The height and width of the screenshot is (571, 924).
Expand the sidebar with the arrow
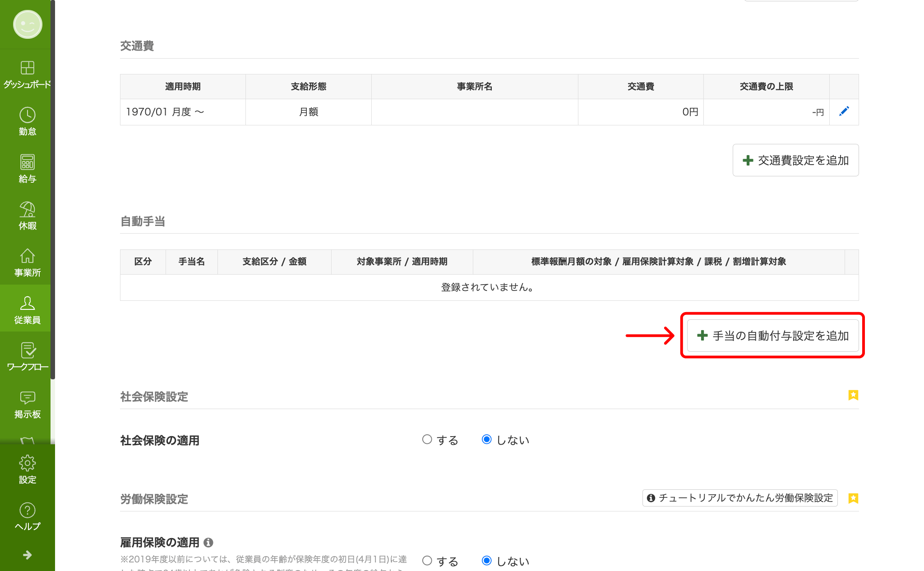27,555
